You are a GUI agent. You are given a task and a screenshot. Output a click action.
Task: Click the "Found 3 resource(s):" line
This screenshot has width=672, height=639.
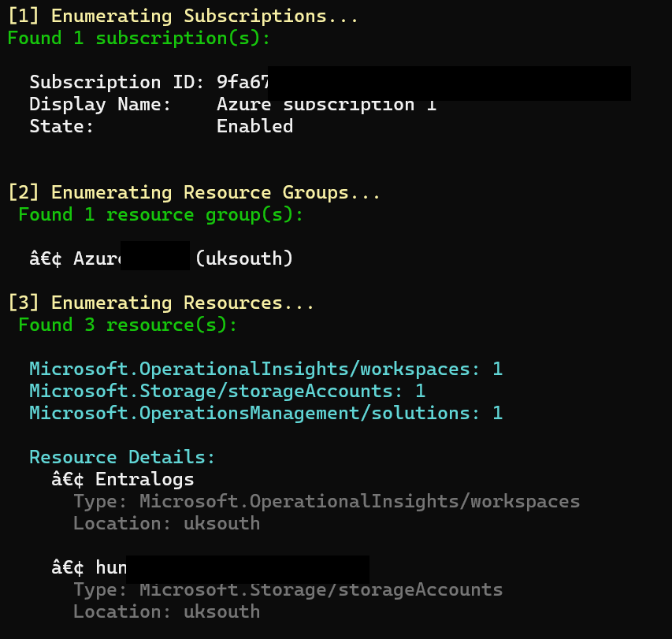click(x=127, y=325)
